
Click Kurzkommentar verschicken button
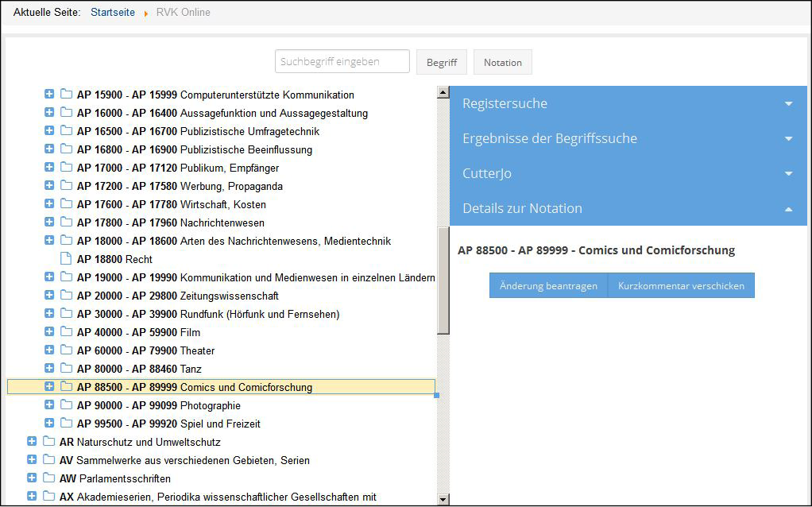[x=681, y=286]
